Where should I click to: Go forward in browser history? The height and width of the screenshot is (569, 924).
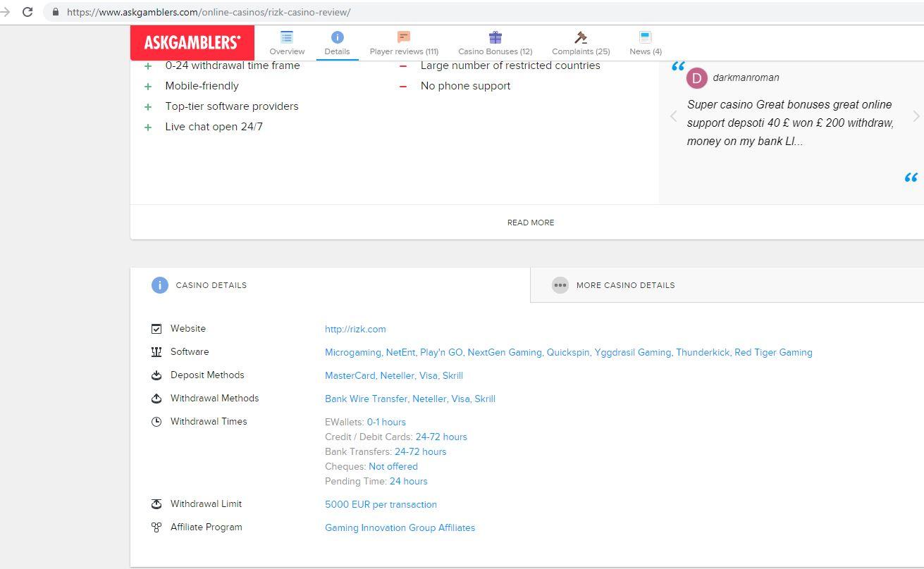click(5, 12)
